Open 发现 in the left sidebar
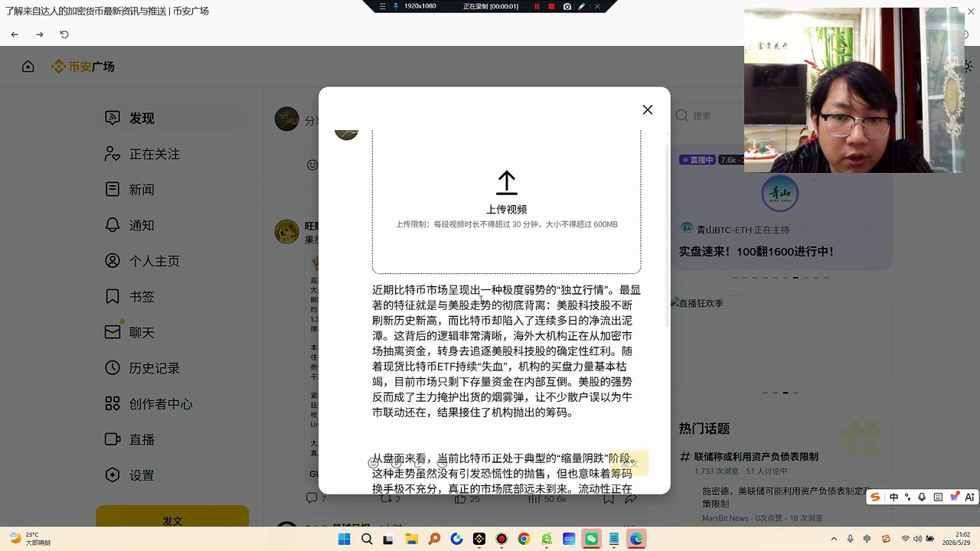 [x=172, y=118]
